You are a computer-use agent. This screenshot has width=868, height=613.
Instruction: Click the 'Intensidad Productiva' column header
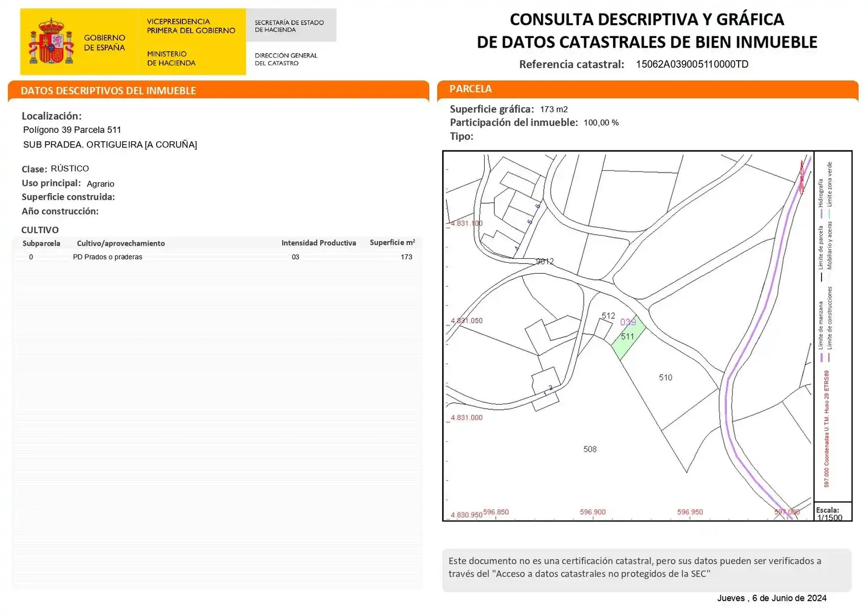[318, 243]
